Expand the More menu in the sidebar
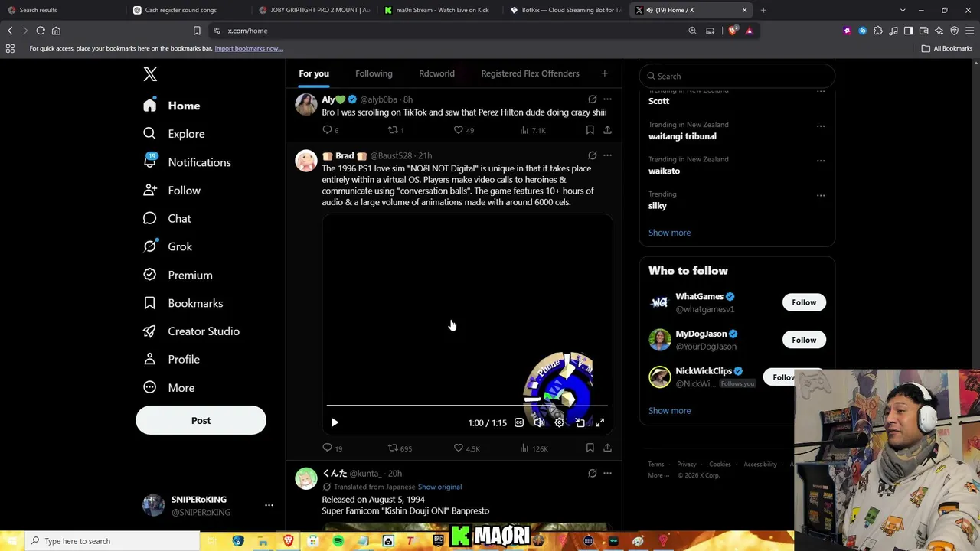The image size is (980, 551). click(x=169, y=388)
